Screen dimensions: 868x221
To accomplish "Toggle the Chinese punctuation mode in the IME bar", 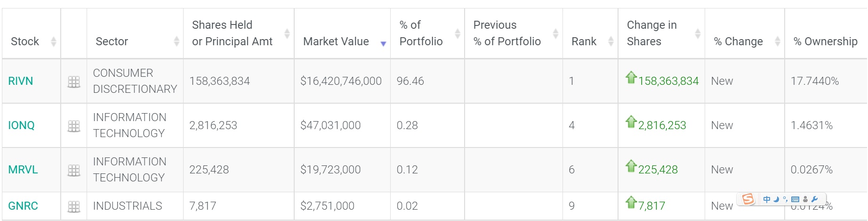I will [x=785, y=199].
